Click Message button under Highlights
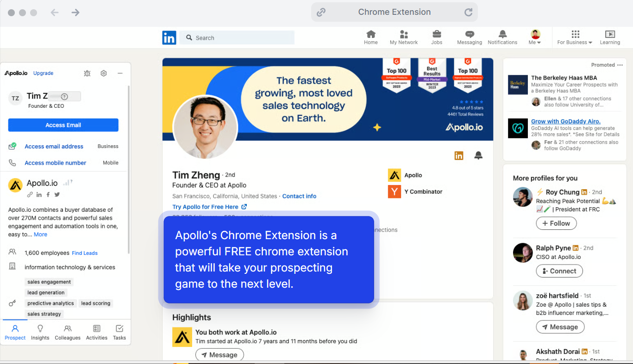Screen dimensions: 633x364 tap(219, 355)
